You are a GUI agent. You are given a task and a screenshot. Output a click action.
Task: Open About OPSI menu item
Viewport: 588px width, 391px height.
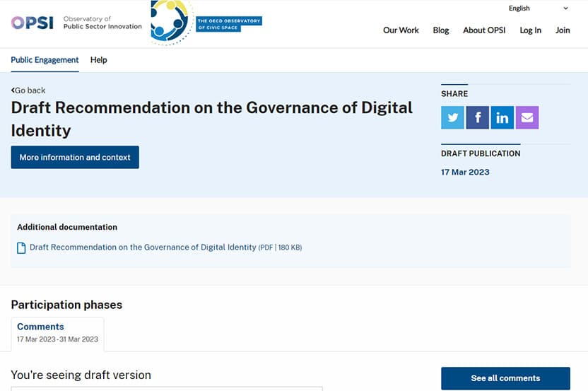484,30
